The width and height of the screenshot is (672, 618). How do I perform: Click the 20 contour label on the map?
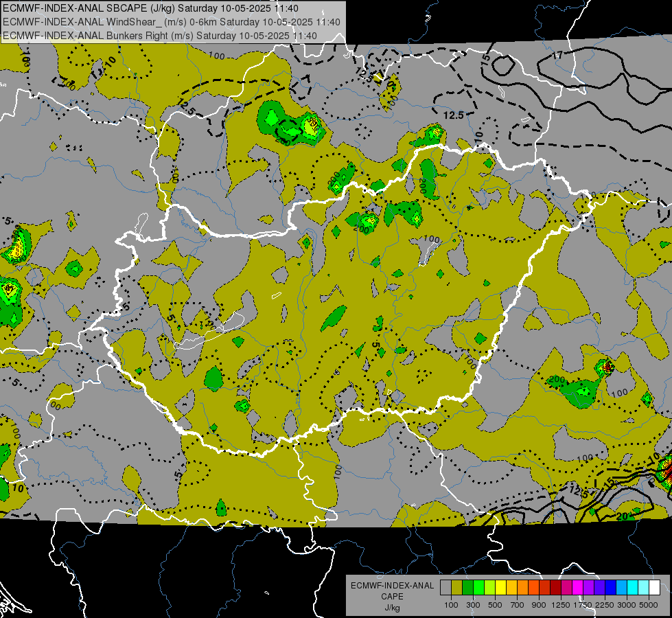pyautogui.click(x=623, y=517)
